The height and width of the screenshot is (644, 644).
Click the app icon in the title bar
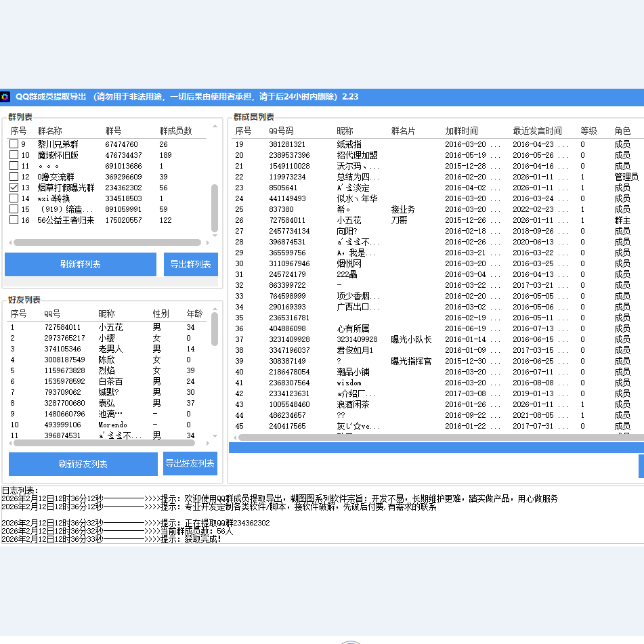pyautogui.click(x=5, y=97)
